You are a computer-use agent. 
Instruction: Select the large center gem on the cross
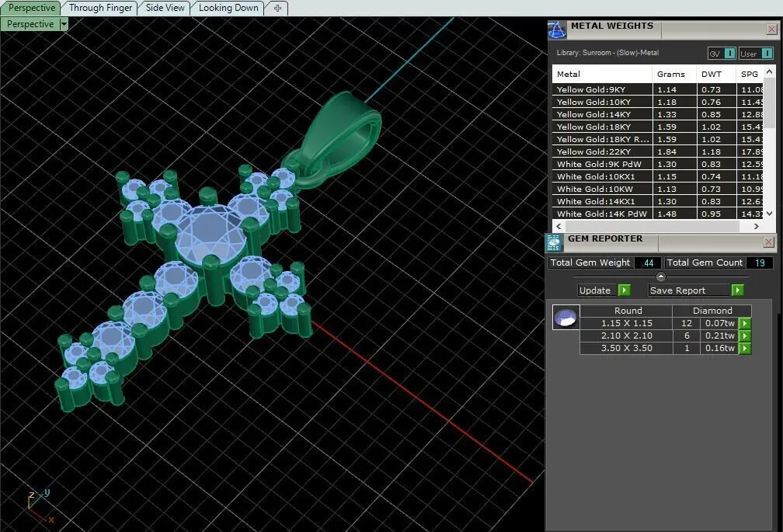point(212,237)
